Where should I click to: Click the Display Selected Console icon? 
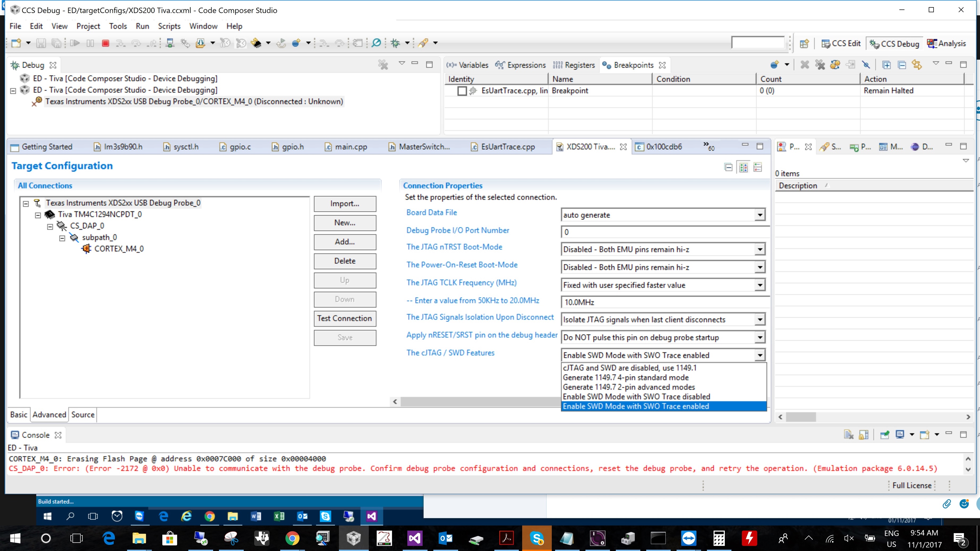[x=900, y=435]
